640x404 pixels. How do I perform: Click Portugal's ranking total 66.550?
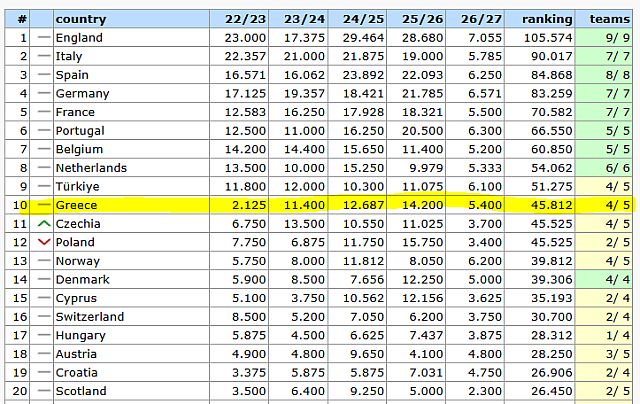[x=552, y=131]
